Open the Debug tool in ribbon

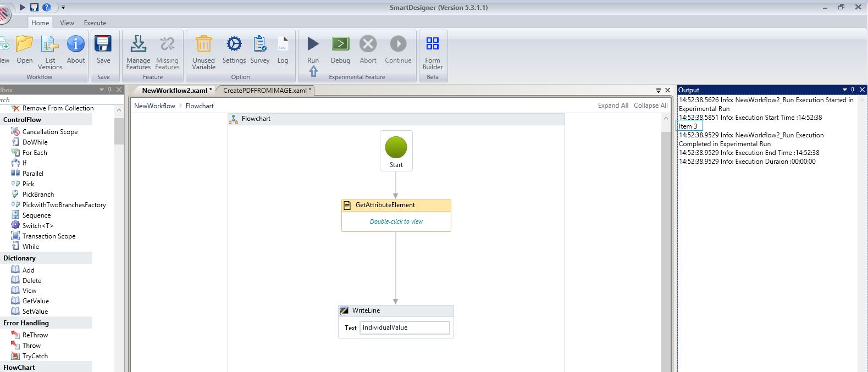click(340, 45)
